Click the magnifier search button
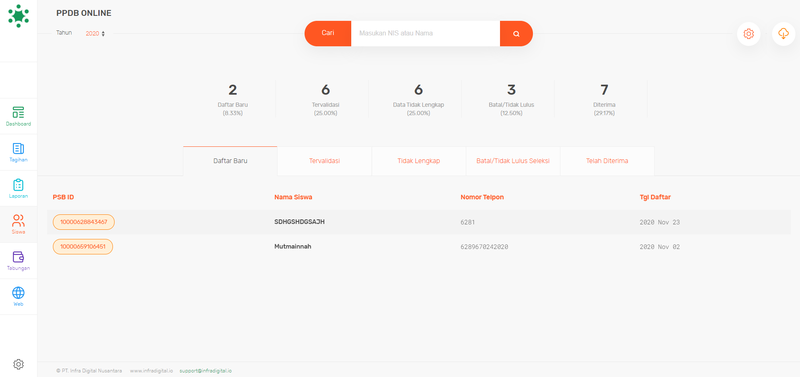This screenshot has width=800, height=377. 516,34
